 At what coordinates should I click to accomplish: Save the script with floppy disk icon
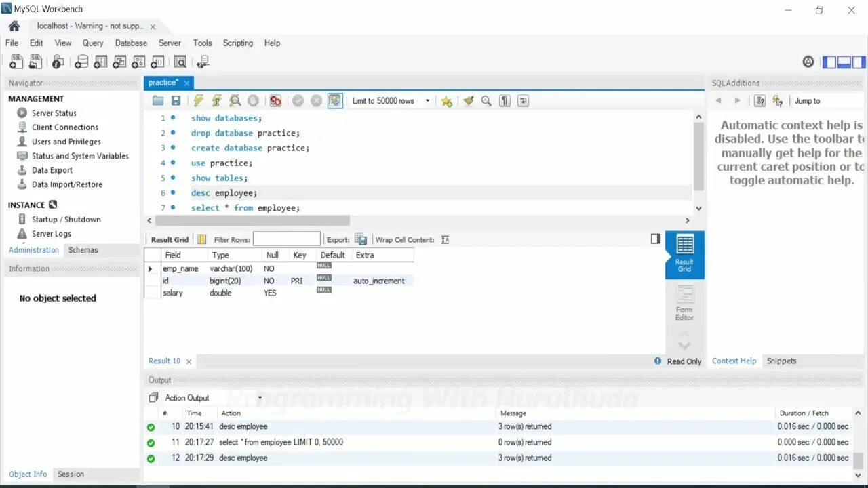(x=176, y=101)
